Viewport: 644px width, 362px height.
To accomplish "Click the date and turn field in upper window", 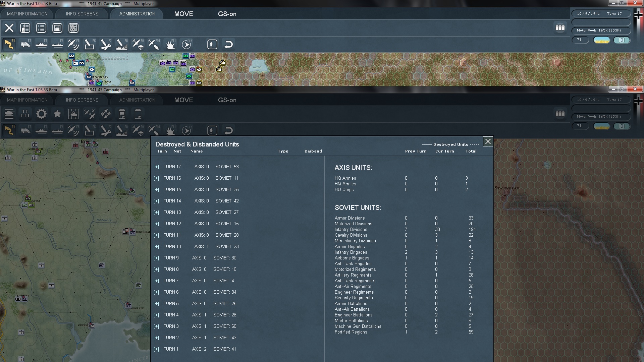I will click(x=601, y=14).
